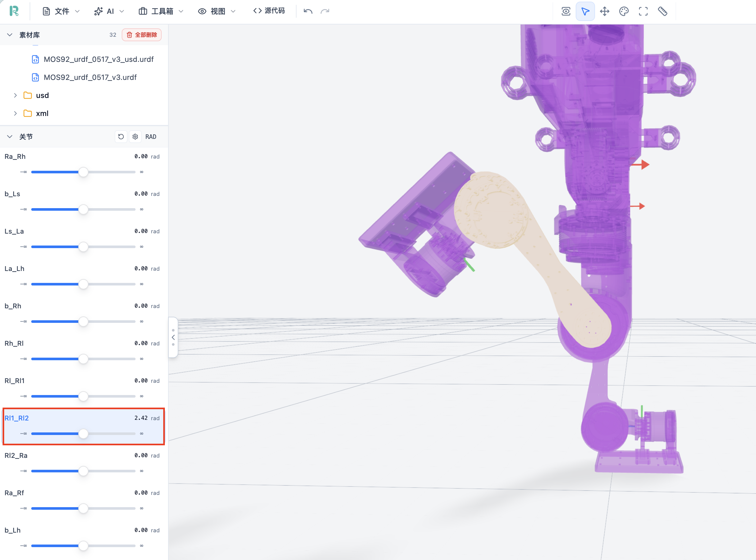
Task: Expand the xml folder
Action: point(15,113)
